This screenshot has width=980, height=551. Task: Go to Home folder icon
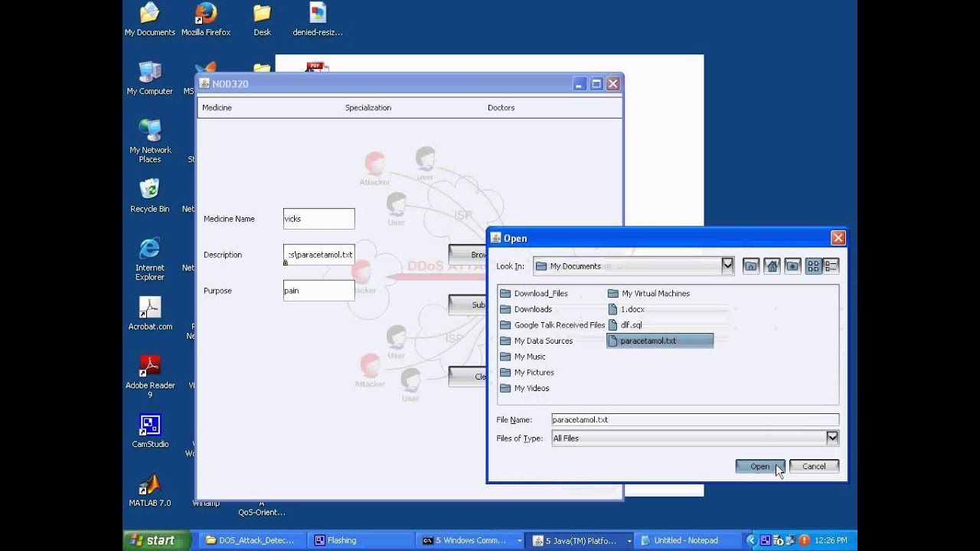(x=772, y=266)
